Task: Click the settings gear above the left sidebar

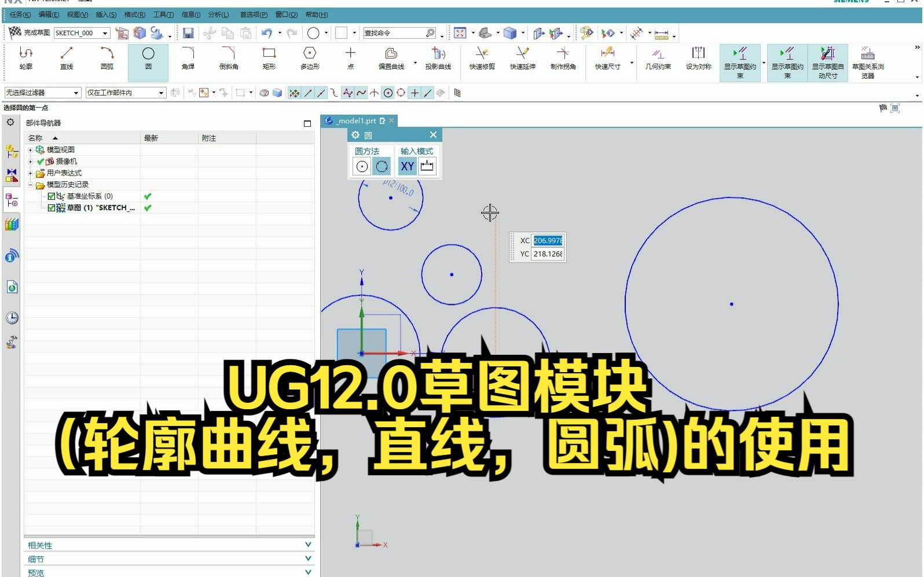Action: click(10, 122)
